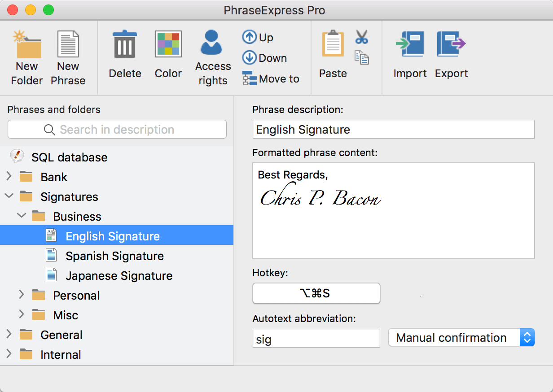
Task: Click the Copy documents icon
Action: (361, 57)
